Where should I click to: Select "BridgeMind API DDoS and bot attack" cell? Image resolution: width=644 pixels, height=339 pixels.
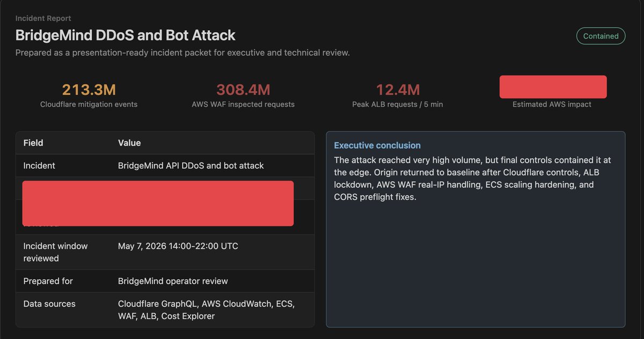(191, 166)
